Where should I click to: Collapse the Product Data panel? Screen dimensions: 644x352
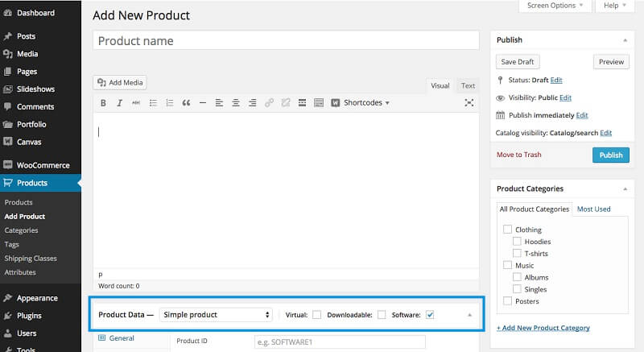(469, 315)
